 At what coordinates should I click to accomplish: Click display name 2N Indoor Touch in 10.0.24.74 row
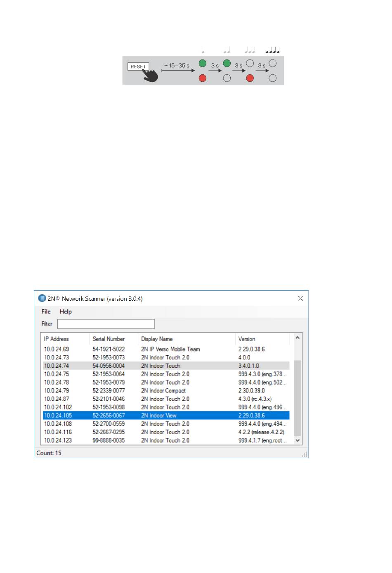(x=161, y=366)
